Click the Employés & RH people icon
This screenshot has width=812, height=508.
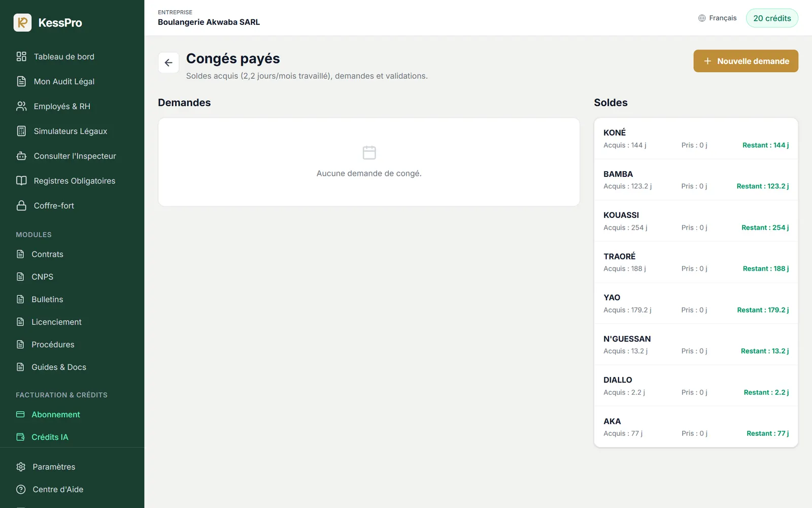point(21,106)
